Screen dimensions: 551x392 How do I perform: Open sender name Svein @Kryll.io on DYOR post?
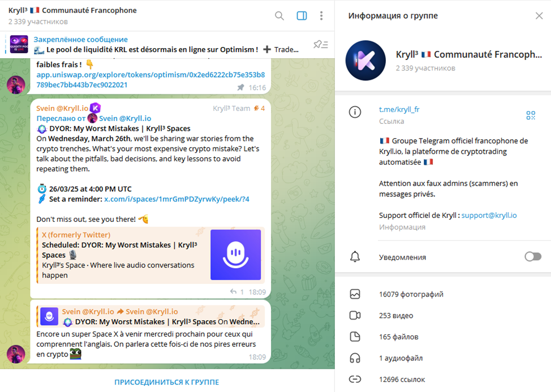tap(62, 108)
